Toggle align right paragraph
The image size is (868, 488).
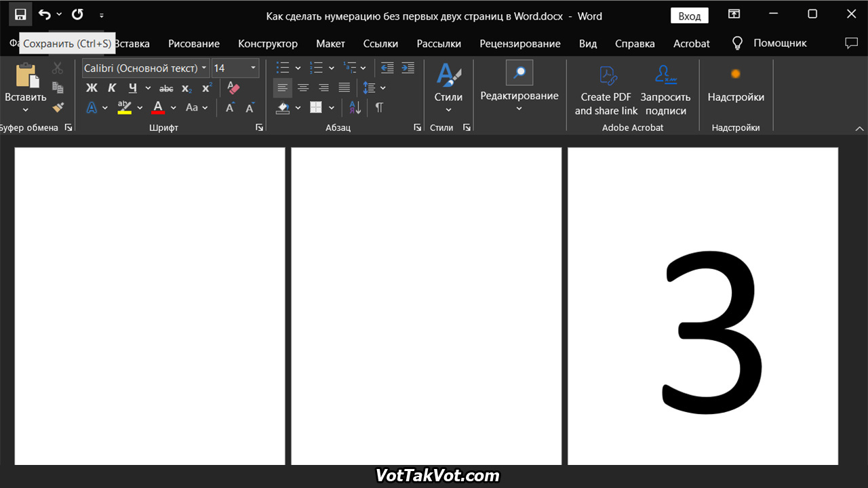coord(323,87)
